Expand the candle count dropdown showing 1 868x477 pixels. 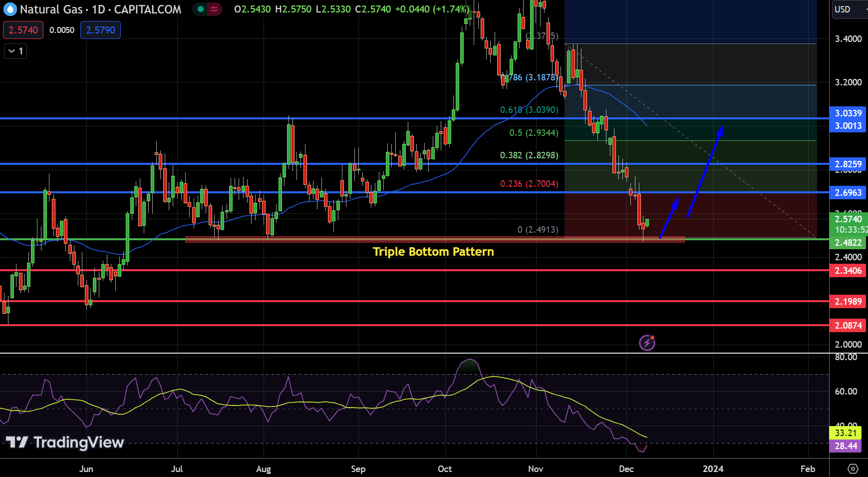click(x=15, y=50)
